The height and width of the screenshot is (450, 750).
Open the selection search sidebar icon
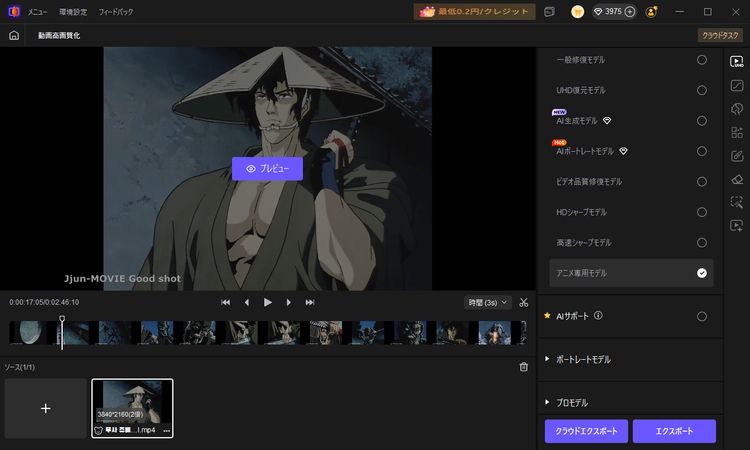tap(737, 202)
